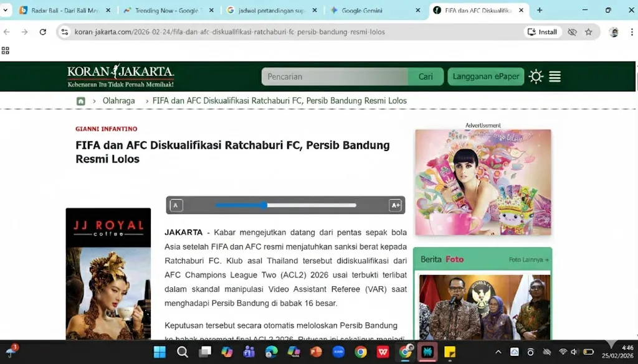This screenshot has width=638, height=364.
Task: Reload the page with the refresh icon
Action: click(43, 32)
